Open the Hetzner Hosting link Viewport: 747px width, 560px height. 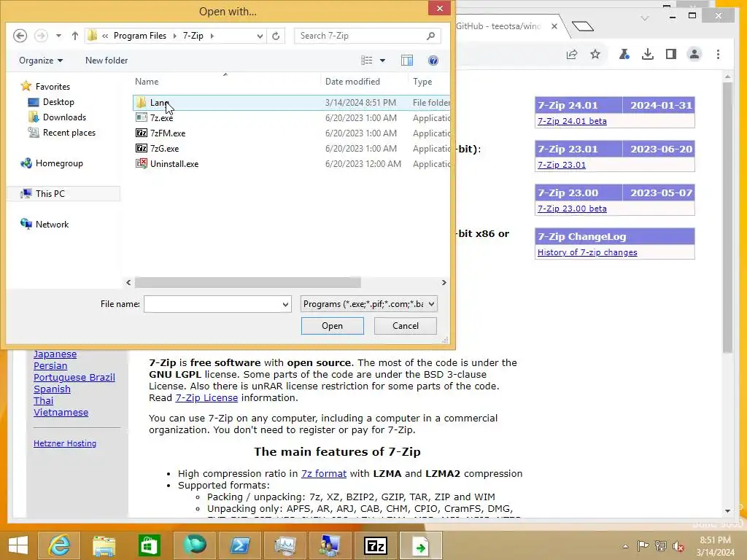(x=65, y=443)
